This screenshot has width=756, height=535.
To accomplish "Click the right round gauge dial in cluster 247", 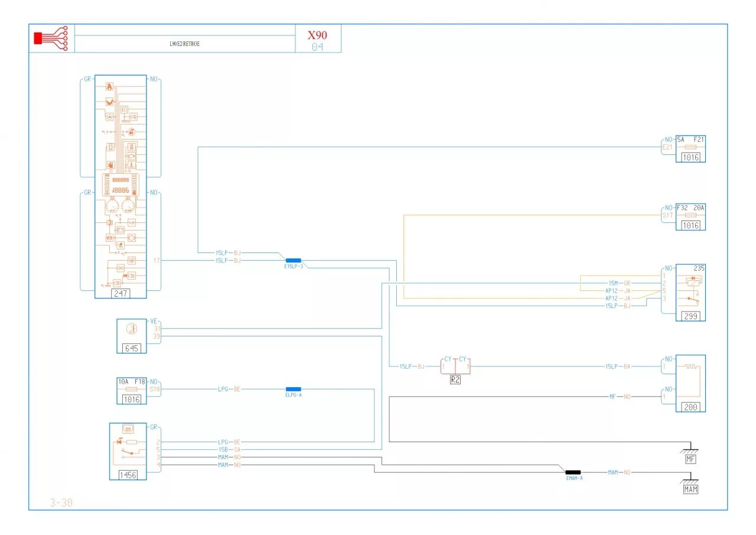I will (x=128, y=206).
